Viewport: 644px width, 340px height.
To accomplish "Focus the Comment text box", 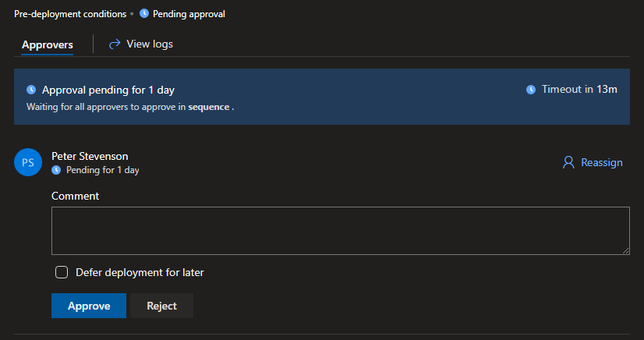I will [341, 231].
